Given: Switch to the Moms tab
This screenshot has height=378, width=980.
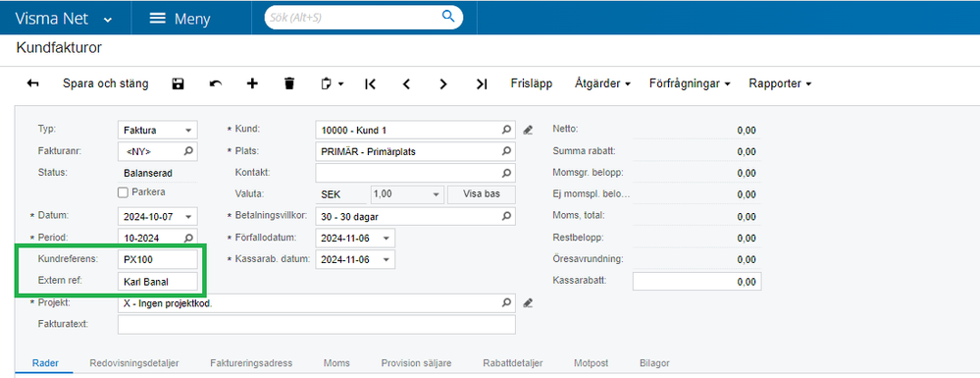Looking at the screenshot, I should pyautogui.click(x=336, y=363).
